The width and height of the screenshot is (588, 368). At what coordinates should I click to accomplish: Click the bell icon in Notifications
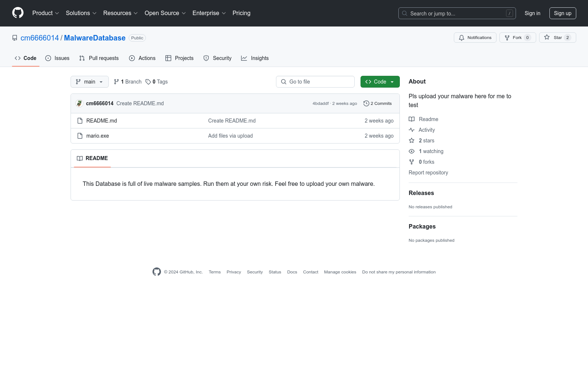pos(462,38)
